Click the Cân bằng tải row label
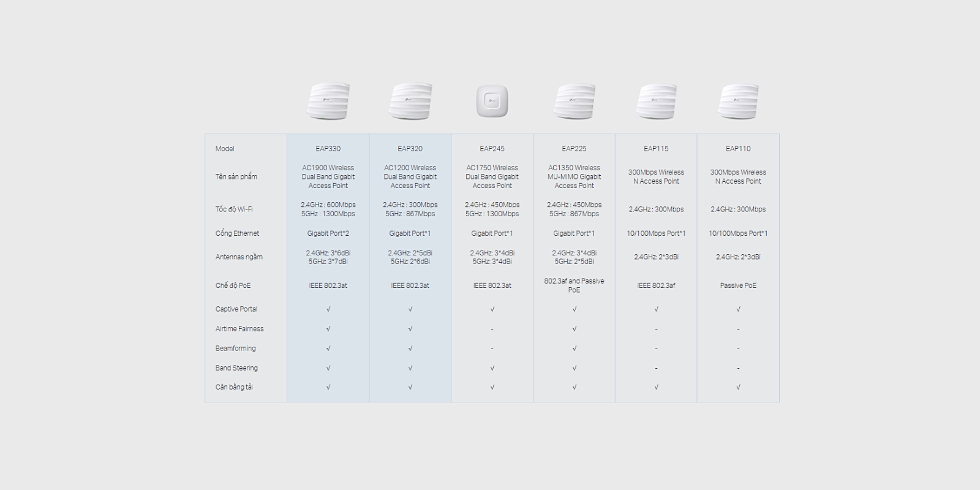This screenshot has width=980, height=490. point(234,387)
